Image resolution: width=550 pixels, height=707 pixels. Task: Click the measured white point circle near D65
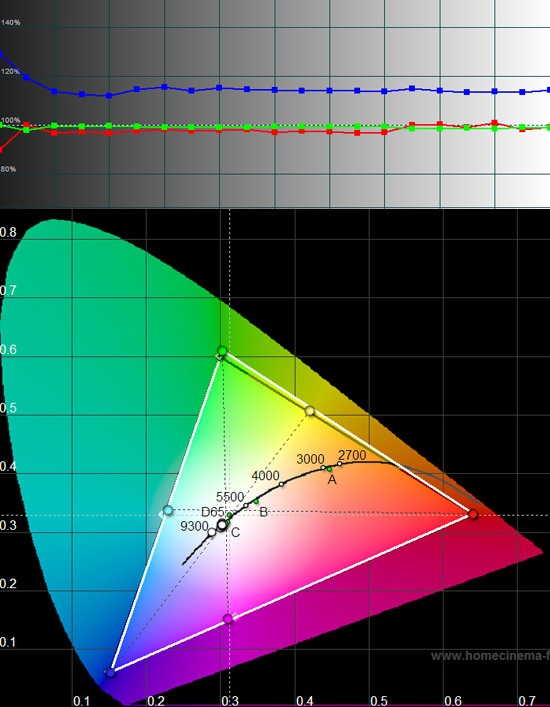tap(222, 524)
